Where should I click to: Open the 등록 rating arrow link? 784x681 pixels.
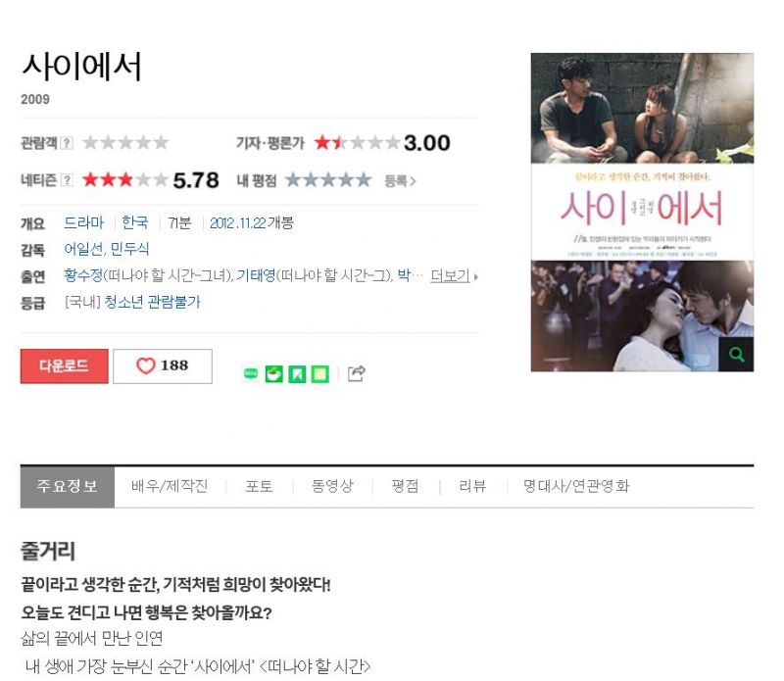tap(400, 181)
